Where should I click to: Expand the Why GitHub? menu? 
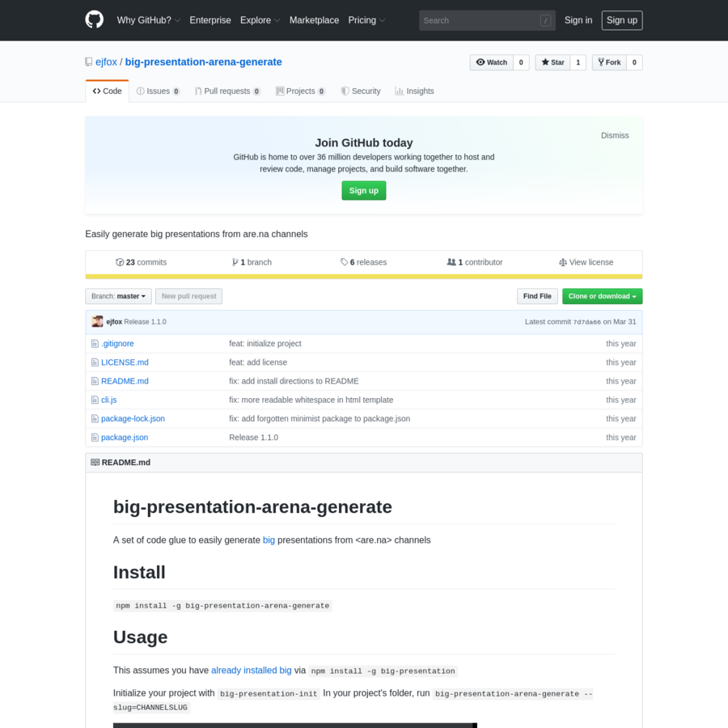tap(149, 20)
